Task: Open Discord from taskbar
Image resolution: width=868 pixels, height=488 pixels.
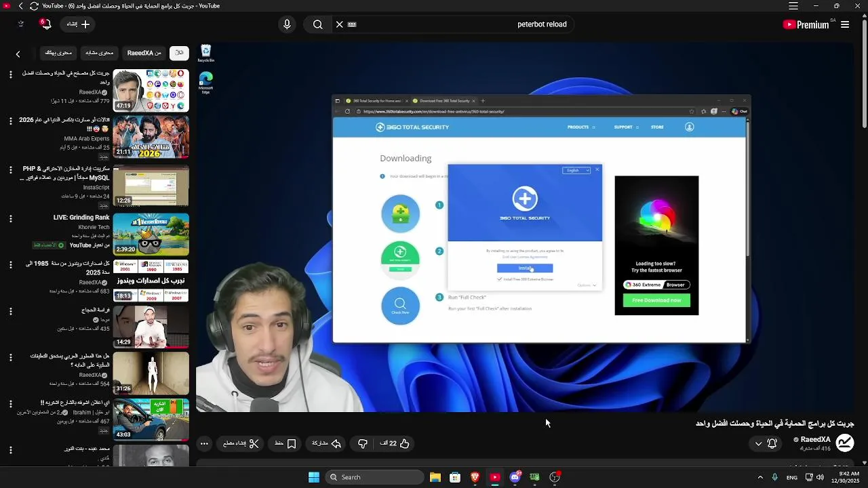Action: pyautogui.click(x=515, y=477)
